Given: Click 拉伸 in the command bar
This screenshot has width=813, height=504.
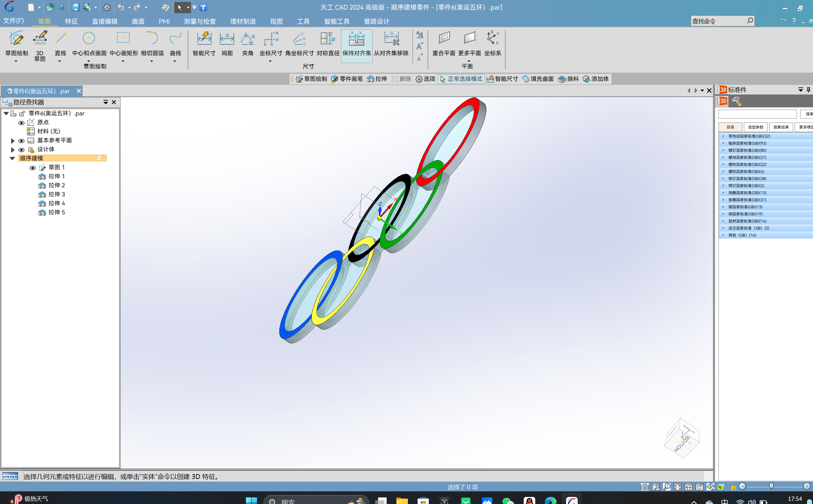Looking at the screenshot, I should point(377,79).
